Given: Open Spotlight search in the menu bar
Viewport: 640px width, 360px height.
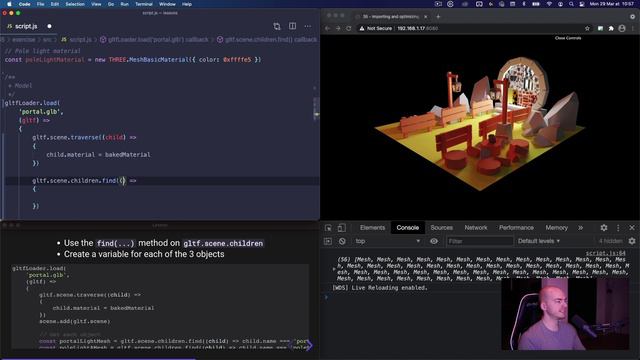Looking at the screenshot, I should point(571,4).
